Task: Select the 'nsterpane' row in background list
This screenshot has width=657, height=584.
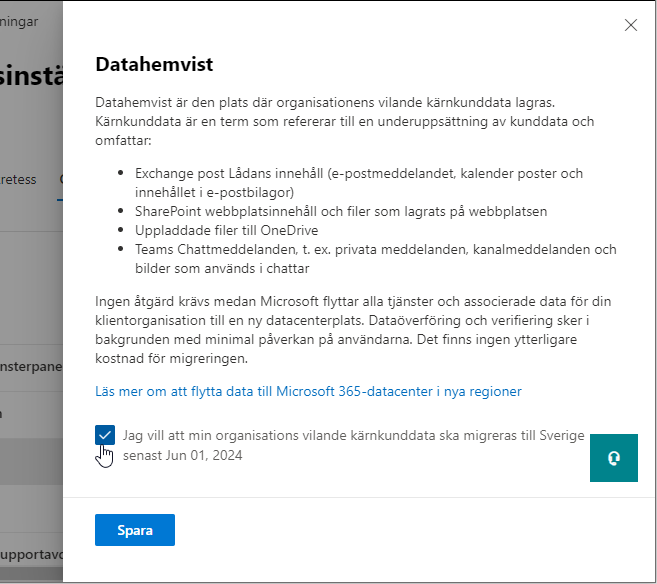Action: pyautogui.click(x=30, y=364)
